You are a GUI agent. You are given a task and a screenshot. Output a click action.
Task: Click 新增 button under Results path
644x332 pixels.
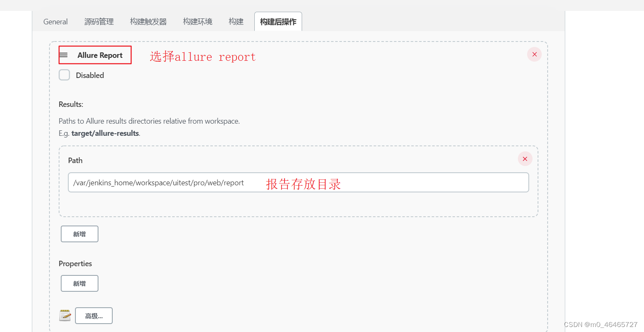click(x=80, y=234)
